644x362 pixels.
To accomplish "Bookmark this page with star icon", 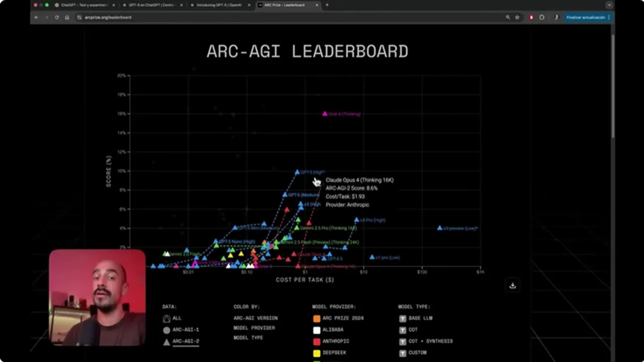I will pyautogui.click(x=517, y=17).
